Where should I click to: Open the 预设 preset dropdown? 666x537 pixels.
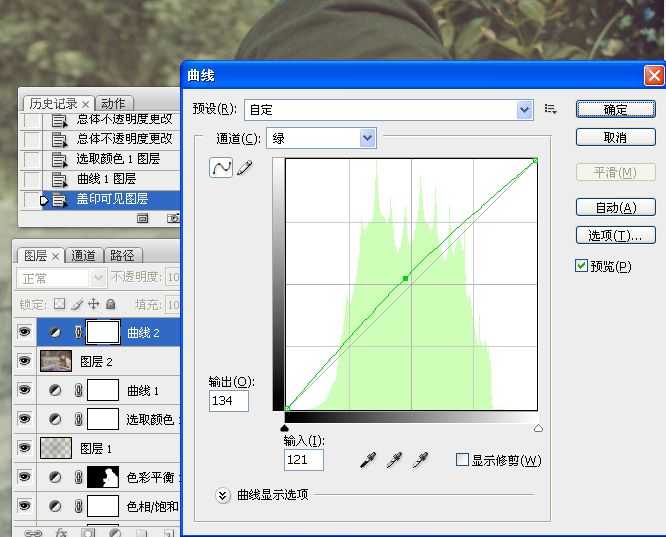tap(389, 110)
